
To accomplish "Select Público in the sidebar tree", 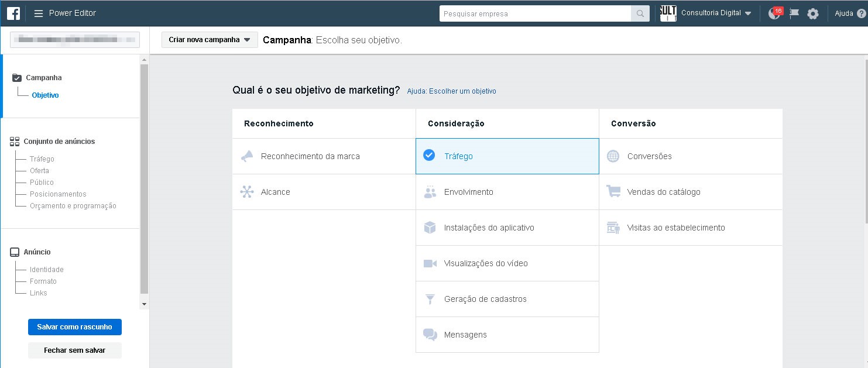I will [42, 183].
